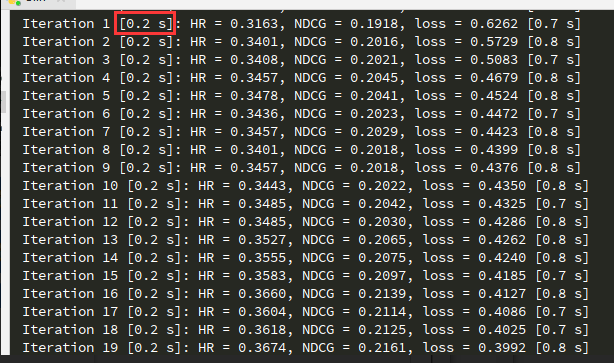
Task: Click NDCG value 0.2016 in Iteration 2
Action: pos(374,42)
